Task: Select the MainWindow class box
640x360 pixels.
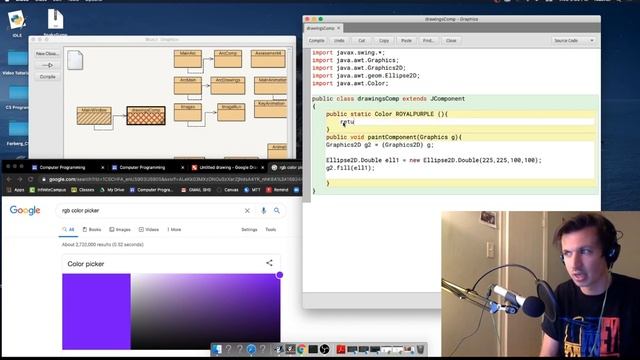Action: (x=94, y=116)
